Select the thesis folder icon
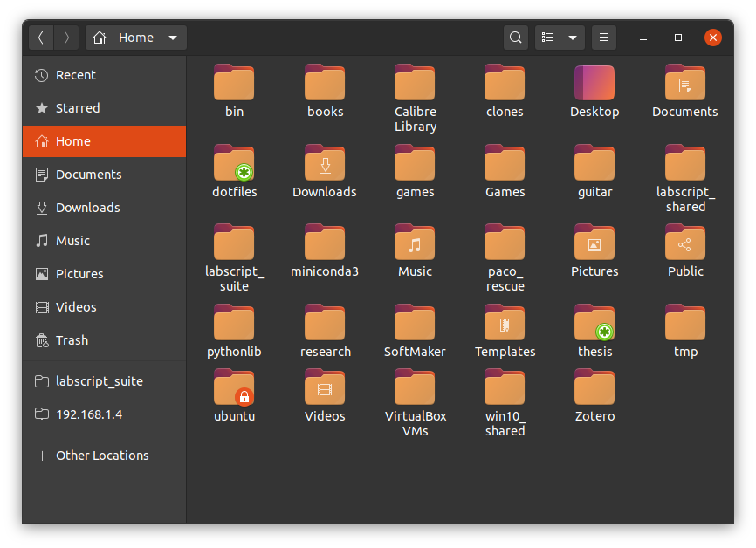This screenshot has width=756, height=548. [x=594, y=323]
